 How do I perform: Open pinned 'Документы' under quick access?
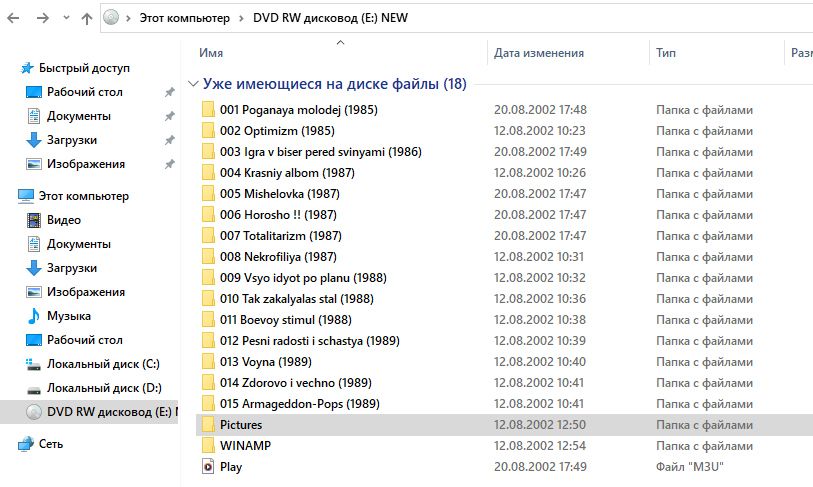point(79,116)
